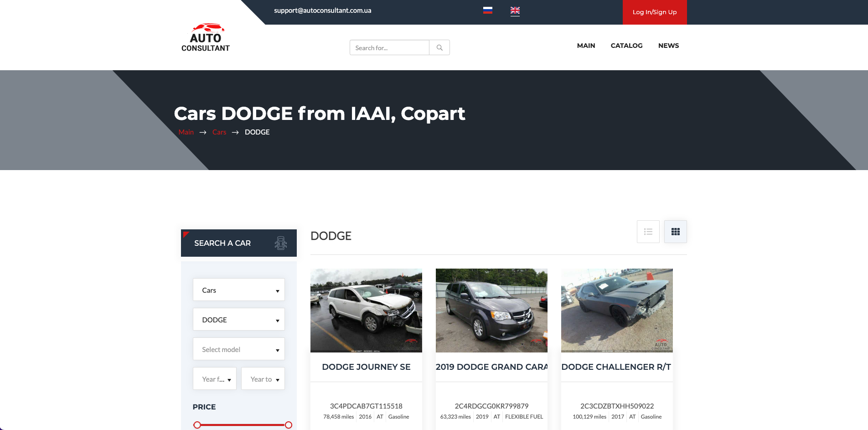Open the CATALOG menu item

point(626,46)
